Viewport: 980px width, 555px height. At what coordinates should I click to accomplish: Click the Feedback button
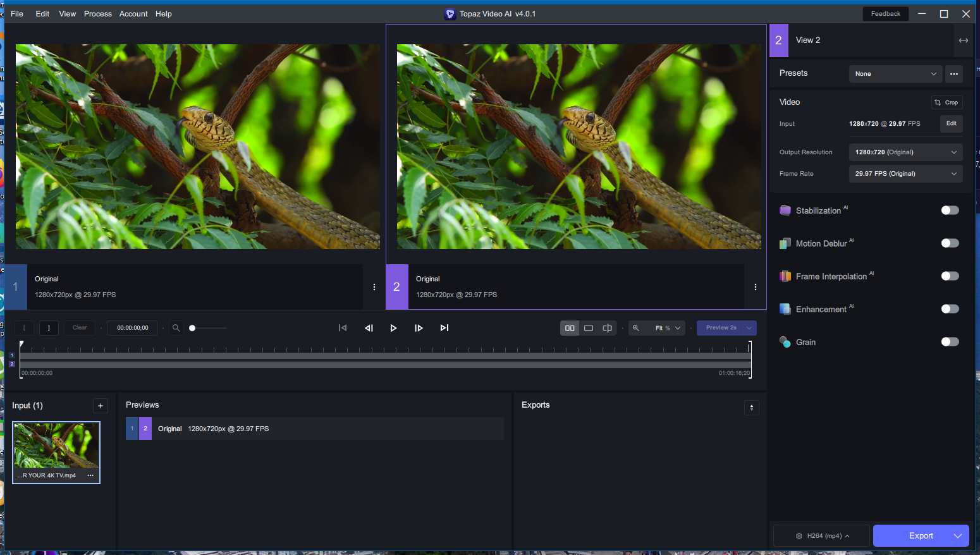click(885, 14)
